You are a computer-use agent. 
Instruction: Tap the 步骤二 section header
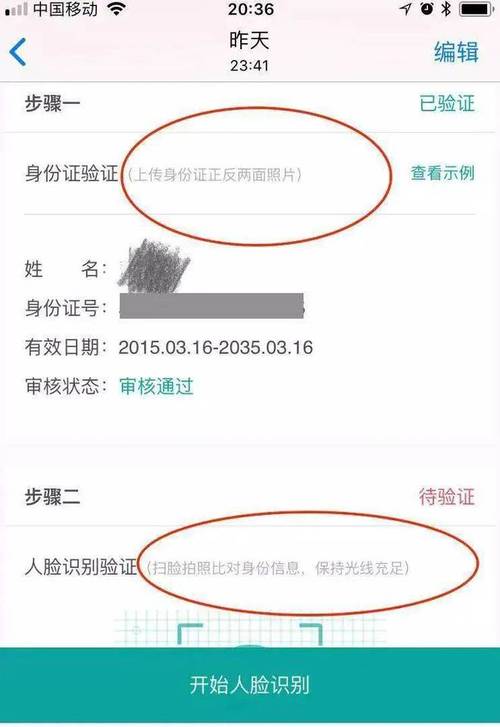[x=52, y=497]
